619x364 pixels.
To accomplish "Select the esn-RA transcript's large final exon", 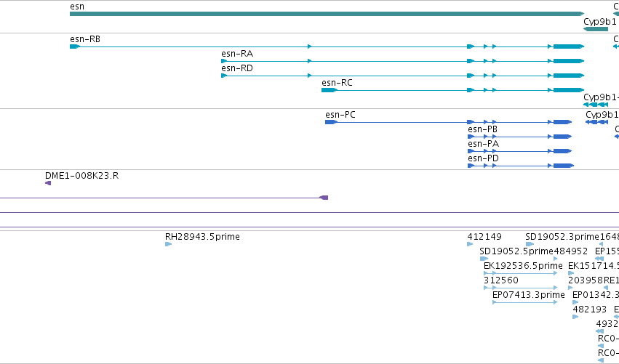I will [569, 61].
